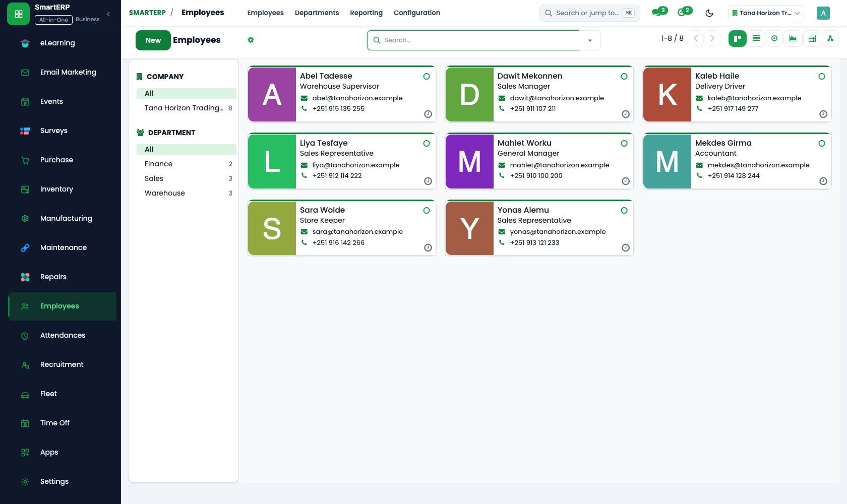
Task: Switch to Pivot table view
Action: coord(812,38)
